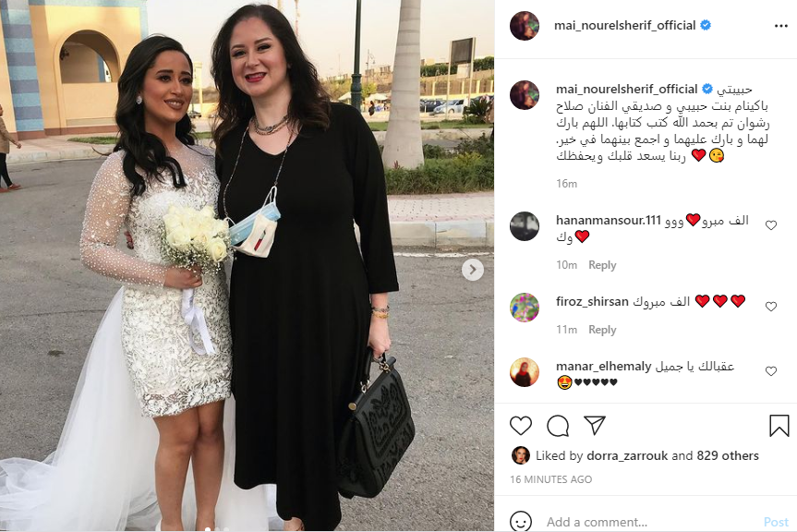This screenshot has height=532, width=797.
Task: Like manar_elhemaly's comment
Action: pos(771,371)
